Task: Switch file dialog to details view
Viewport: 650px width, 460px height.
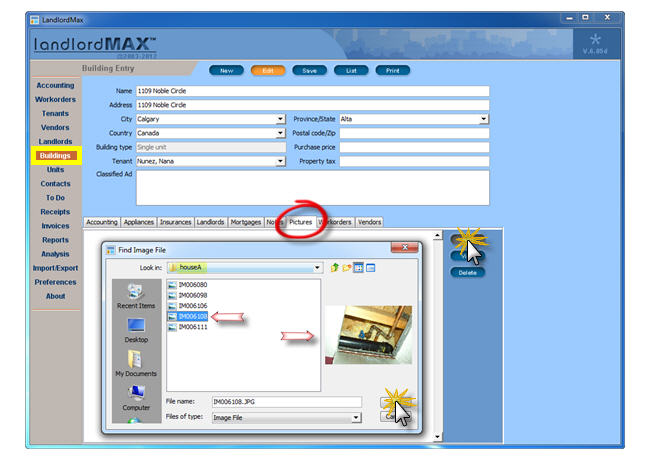Action: pyautogui.click(x=371, y=268)
